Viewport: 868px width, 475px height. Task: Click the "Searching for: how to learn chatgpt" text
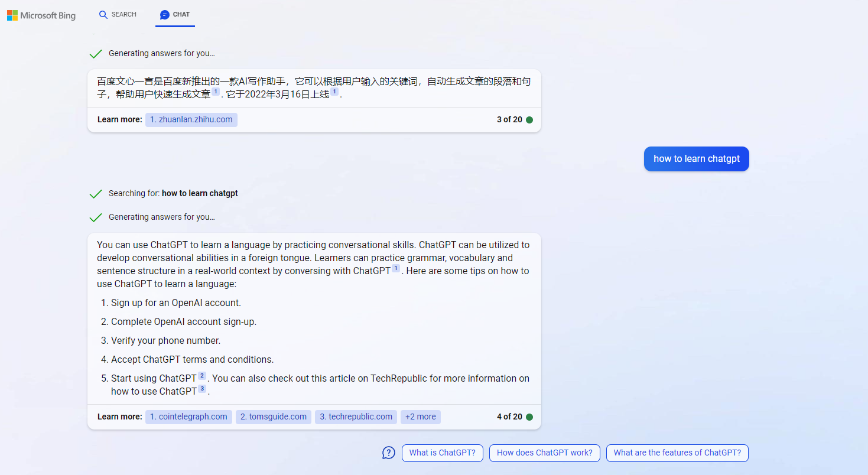(x=173, y=193)
